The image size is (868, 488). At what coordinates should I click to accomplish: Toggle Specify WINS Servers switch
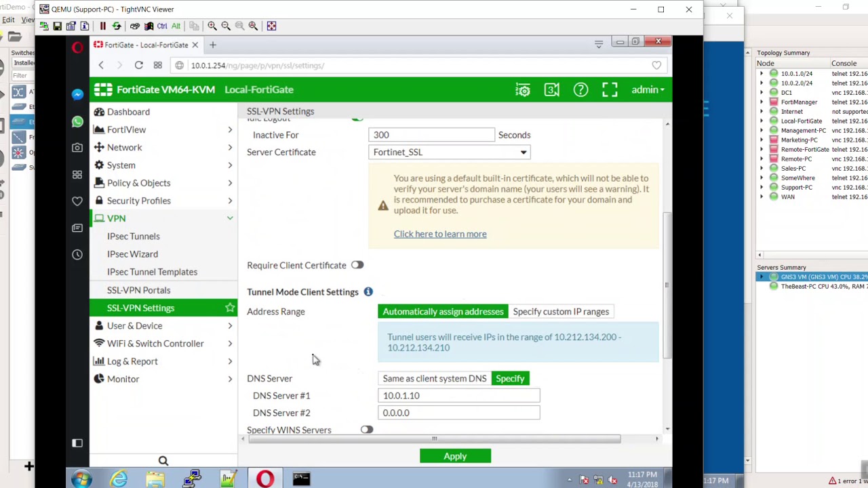pos(367,430)
